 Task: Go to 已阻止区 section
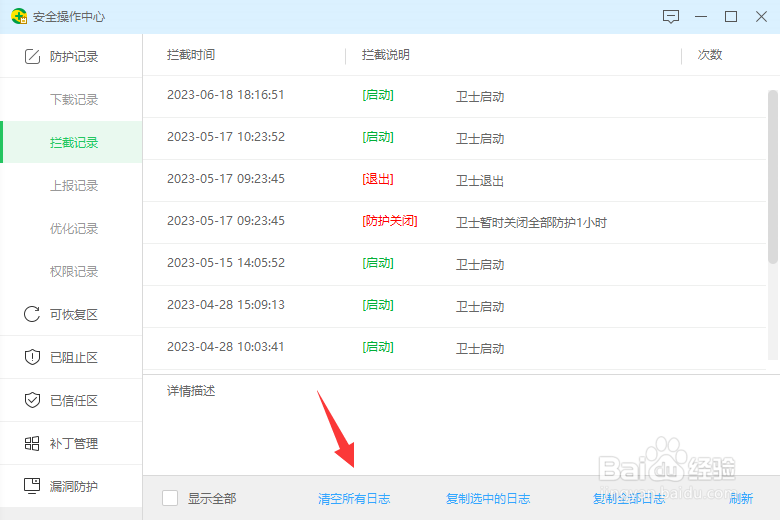(74, 357)
